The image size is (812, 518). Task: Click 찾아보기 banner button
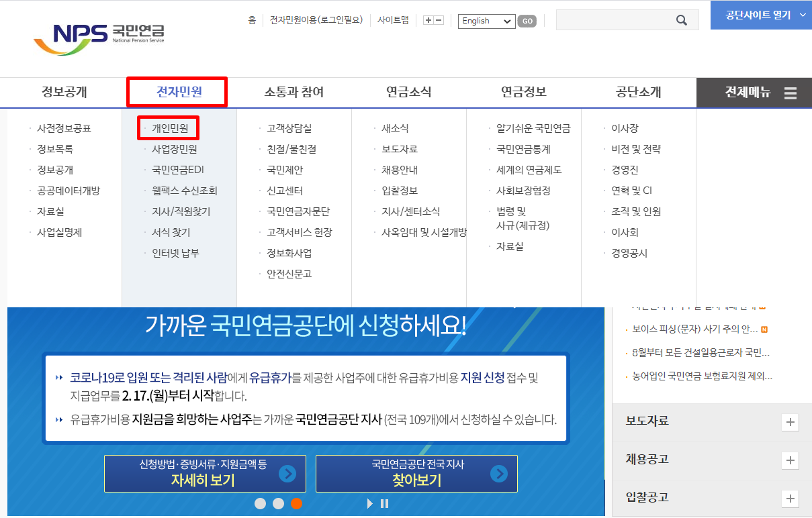click(x=416, y=474)
